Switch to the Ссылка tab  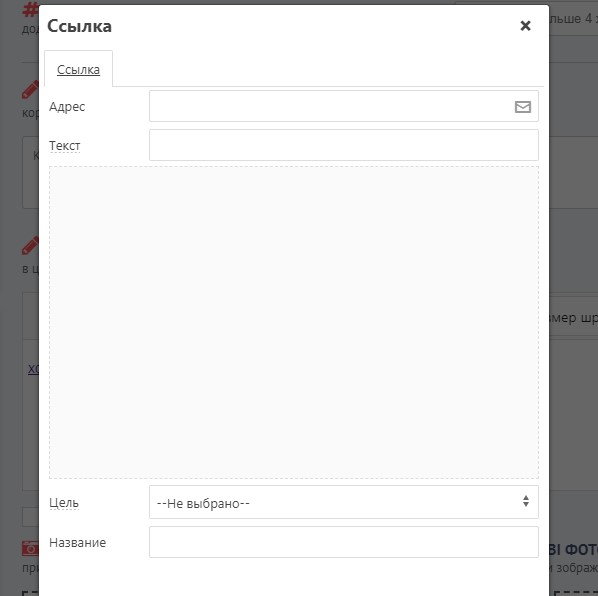(78, 70)
